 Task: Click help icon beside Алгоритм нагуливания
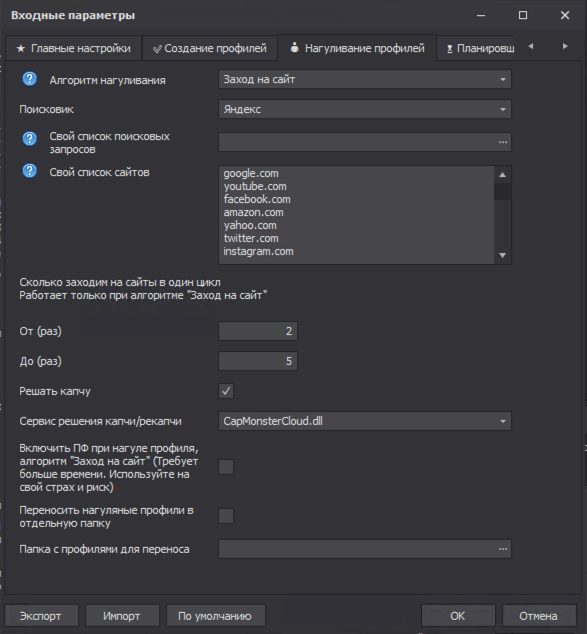click(x=30, y=79)
